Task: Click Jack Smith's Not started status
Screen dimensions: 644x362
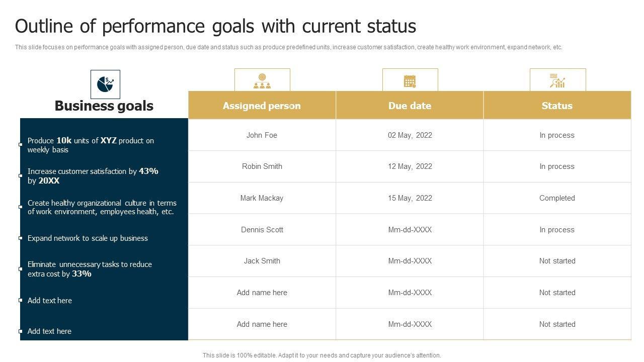Action: (x=557, y=261)
